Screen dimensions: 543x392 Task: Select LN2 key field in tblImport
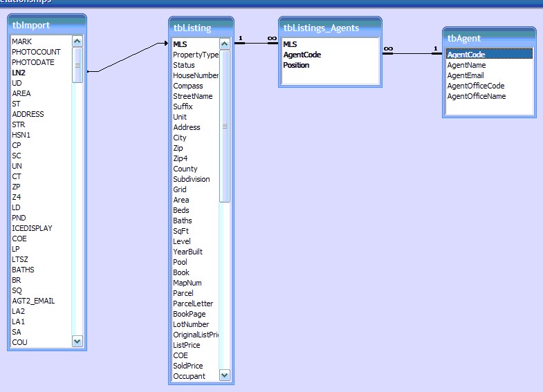pyautogui.click(x=19, y=73)
